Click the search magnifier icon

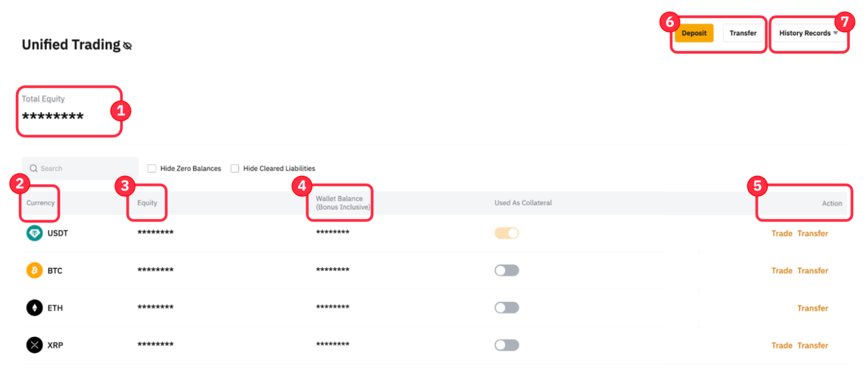click(33, 169)
